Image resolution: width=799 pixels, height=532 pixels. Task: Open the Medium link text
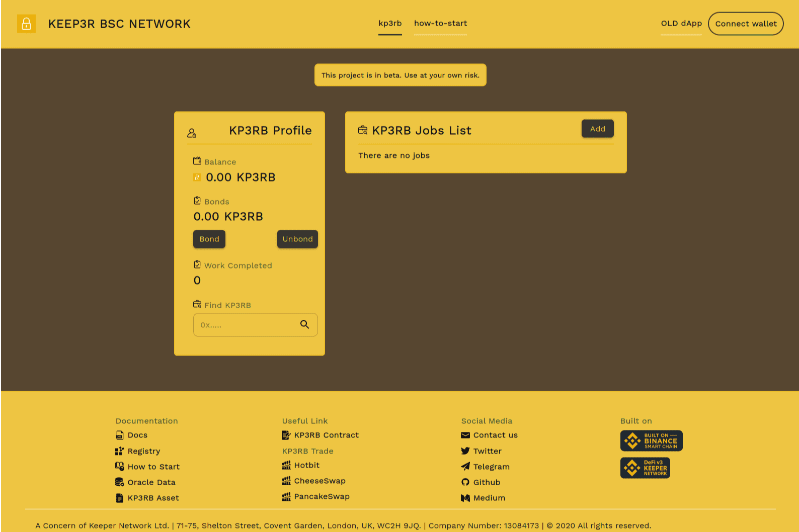point(490,498)
